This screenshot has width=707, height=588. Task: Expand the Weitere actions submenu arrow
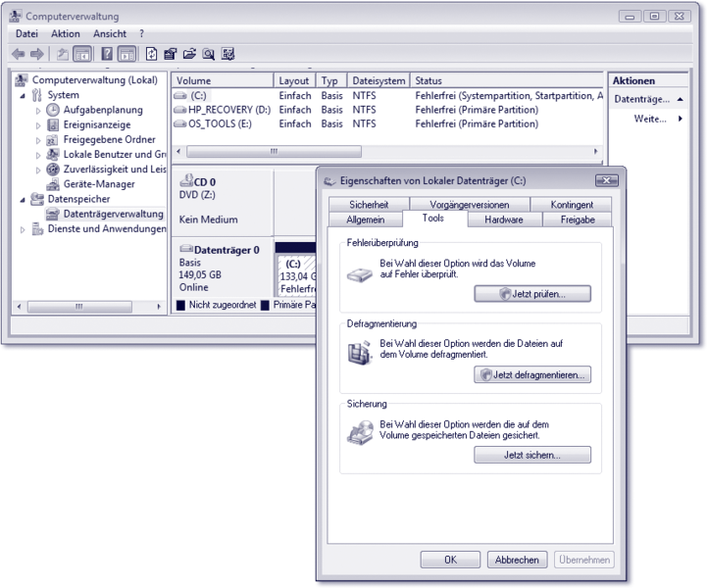(x=681, y=119)
